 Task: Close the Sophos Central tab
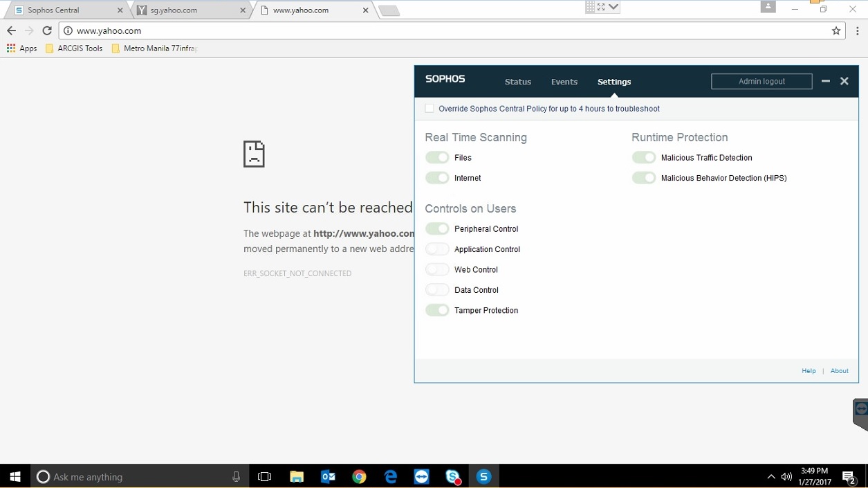coord(120,10)
